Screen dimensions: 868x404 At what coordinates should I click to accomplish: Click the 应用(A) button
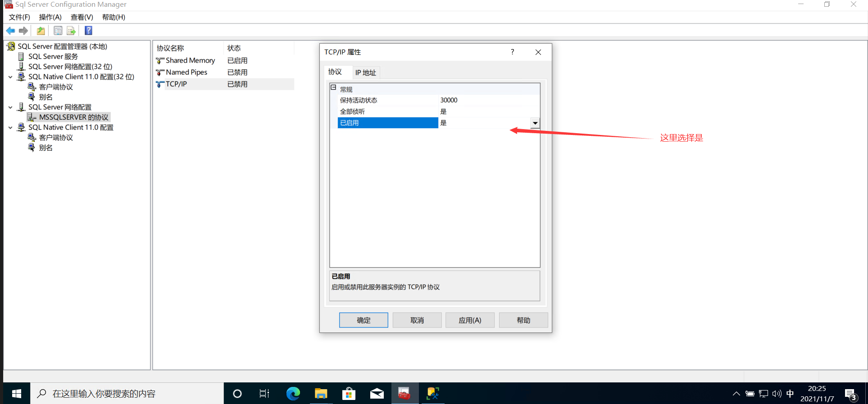470,320
